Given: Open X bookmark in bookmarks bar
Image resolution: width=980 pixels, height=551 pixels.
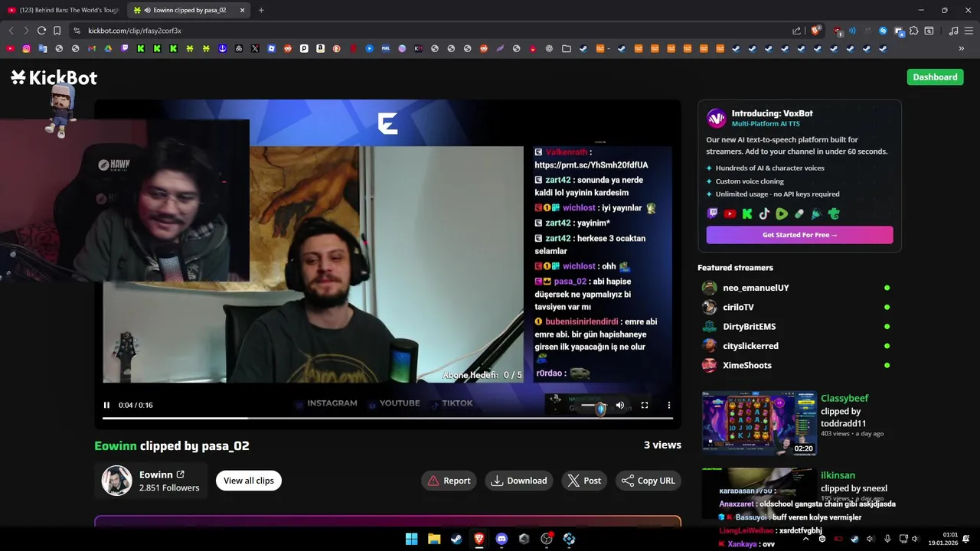Looking at the screenshot, I should tap(255, 48).
